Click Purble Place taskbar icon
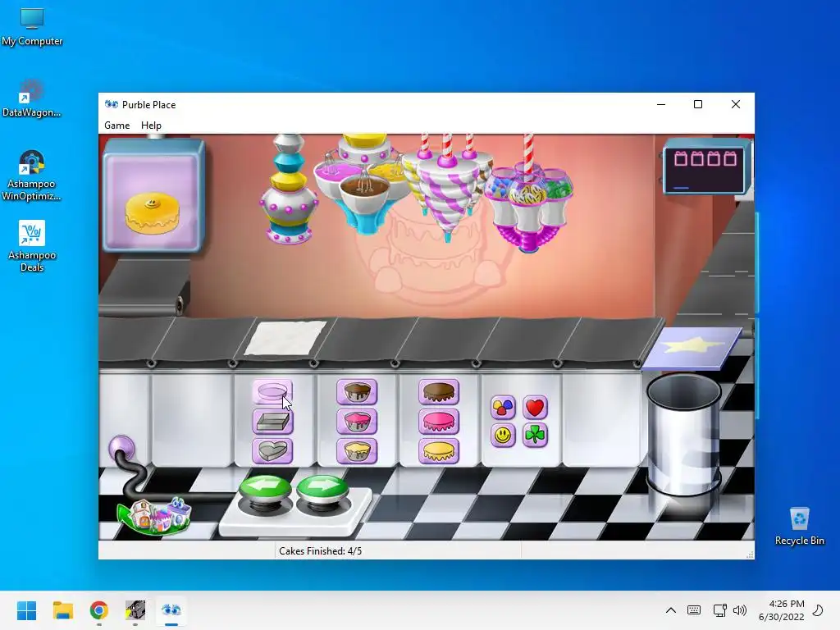Image resolution: width=840 pixels, height=630 pixels. [x=171, y=610]
